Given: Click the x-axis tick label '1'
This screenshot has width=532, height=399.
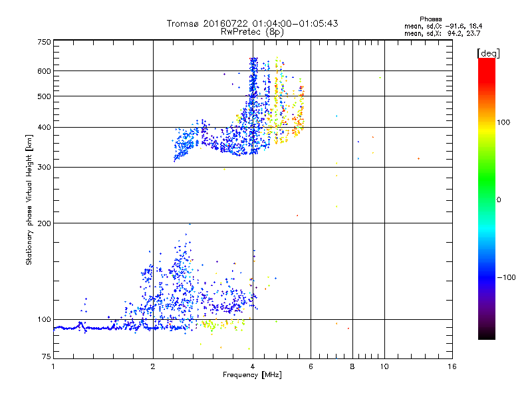Looking at the screenshot, I should click(53, 366).
